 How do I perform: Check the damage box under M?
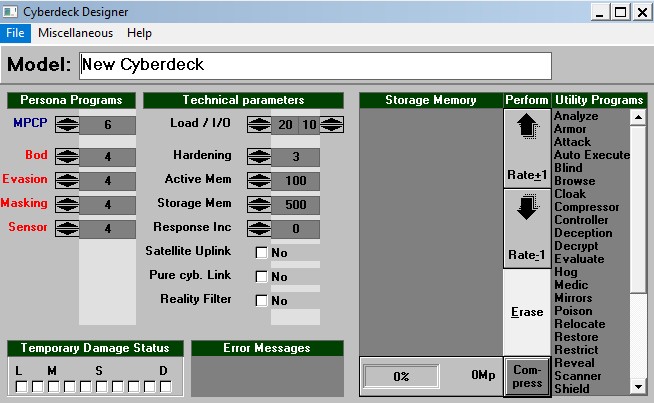(x=53, y=386)
